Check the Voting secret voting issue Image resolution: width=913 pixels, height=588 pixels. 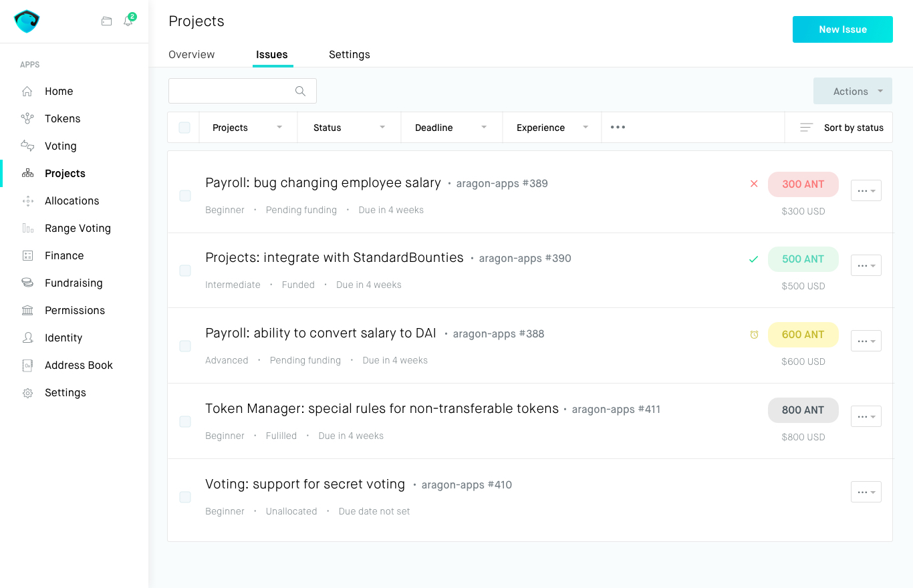[185, 497]
